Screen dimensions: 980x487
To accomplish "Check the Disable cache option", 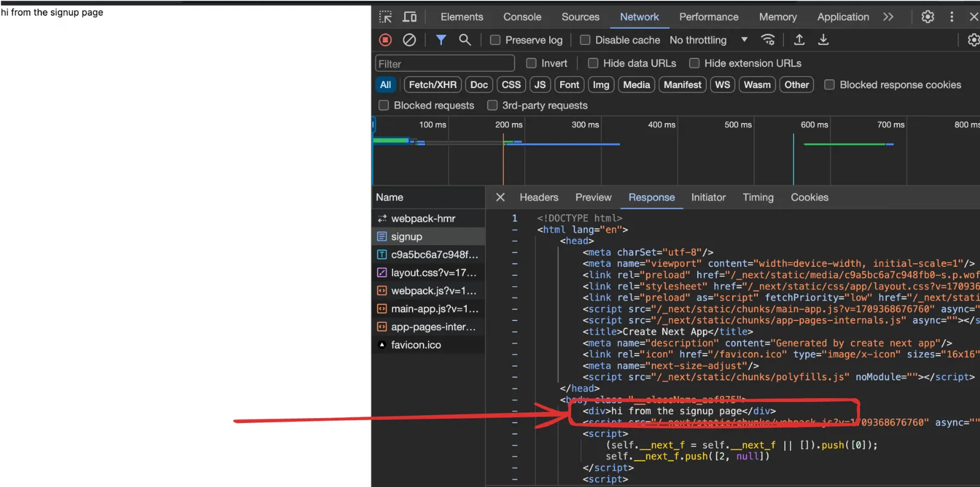I will (585, 40).
